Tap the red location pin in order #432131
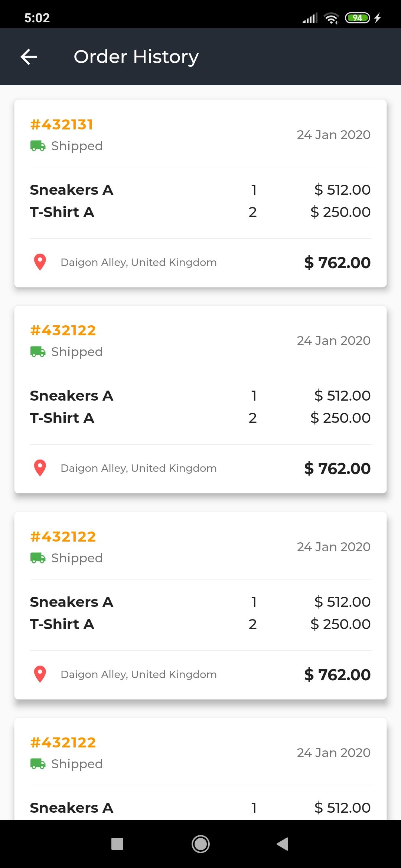The width and height of the screenshot is (401, 868). (40, 262)
